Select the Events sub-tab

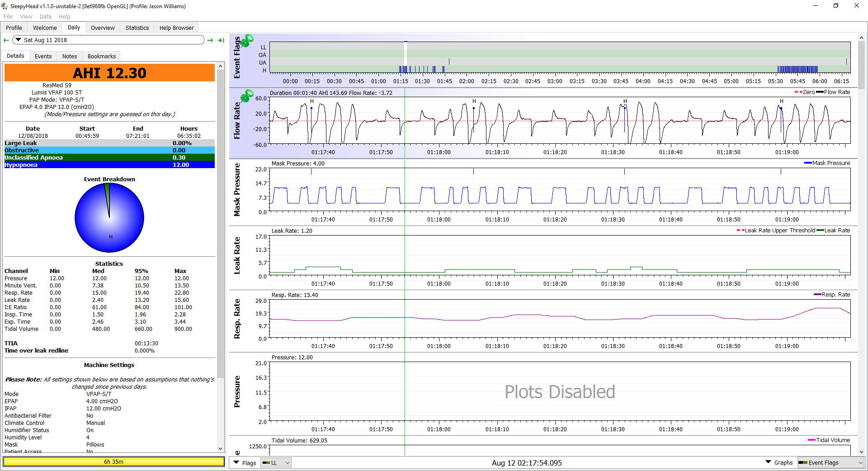43,56
